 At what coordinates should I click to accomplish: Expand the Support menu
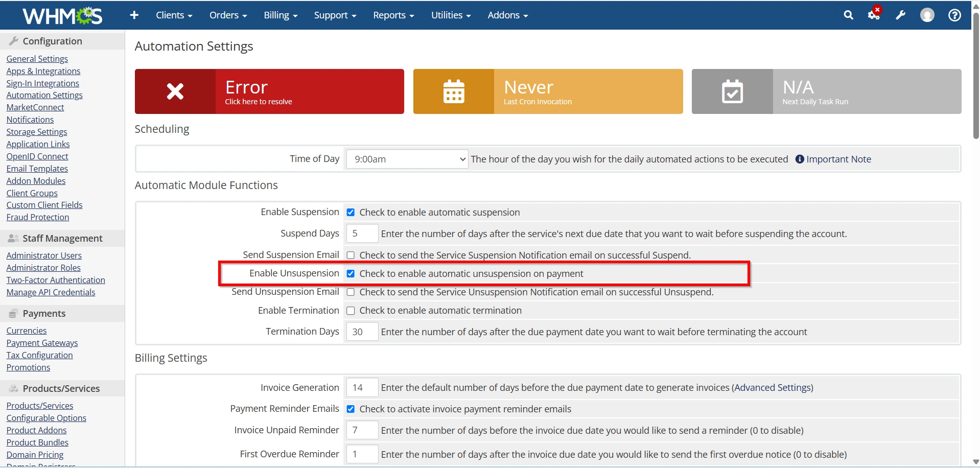coord(335,15)
